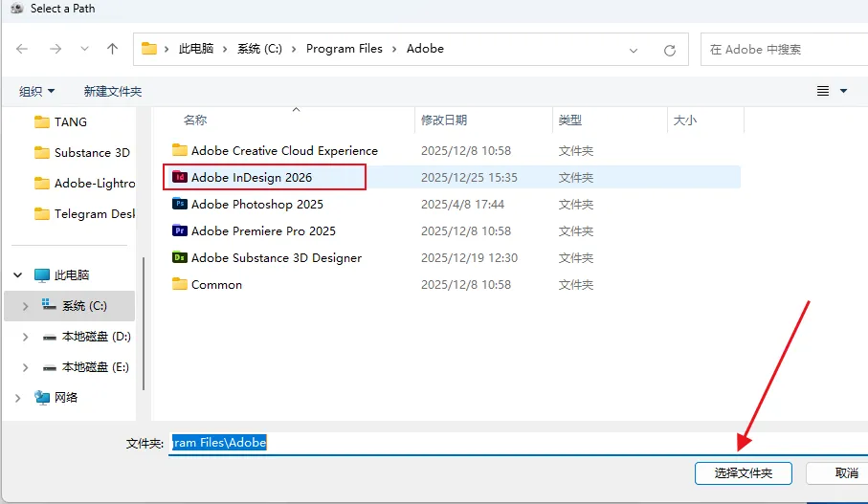Collapse the 此电脑 tree node
Viewport: 868px width, 504px height.
click(x=18, y=275)
